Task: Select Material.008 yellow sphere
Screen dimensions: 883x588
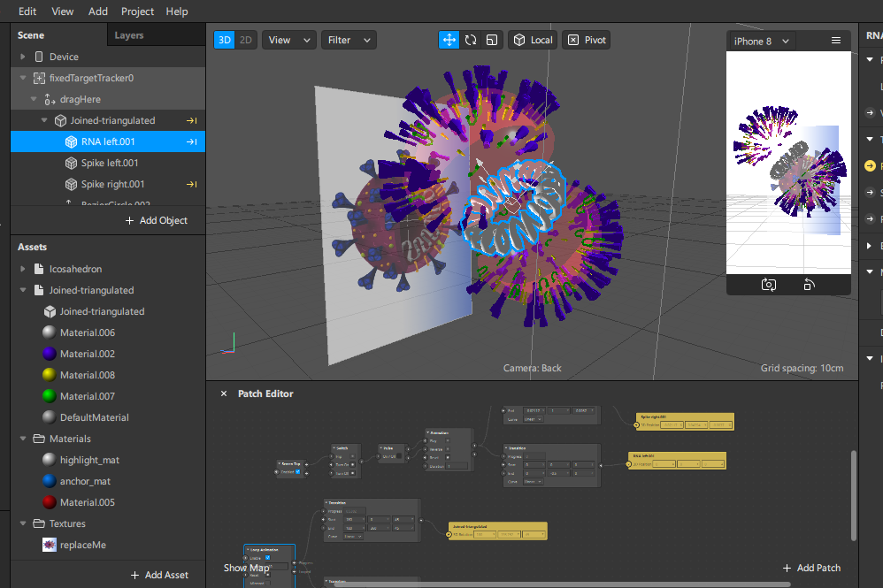Action: pos(50,375)
